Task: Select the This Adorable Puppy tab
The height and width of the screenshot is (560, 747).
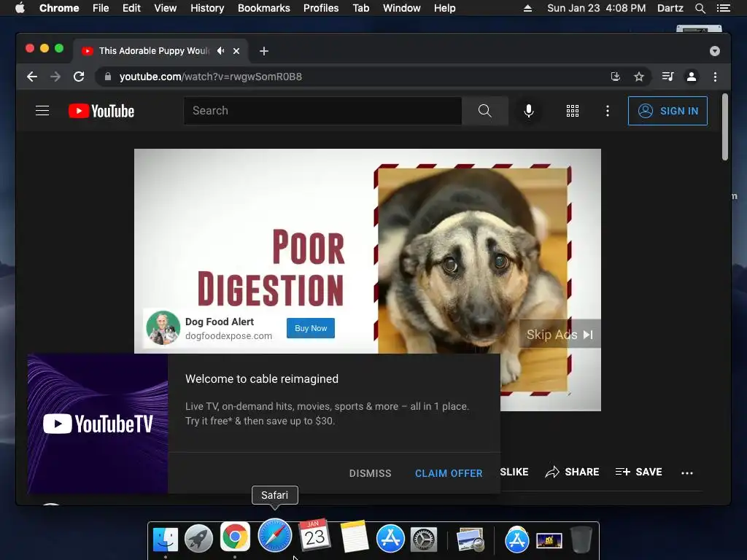Action: click(160, 51)
